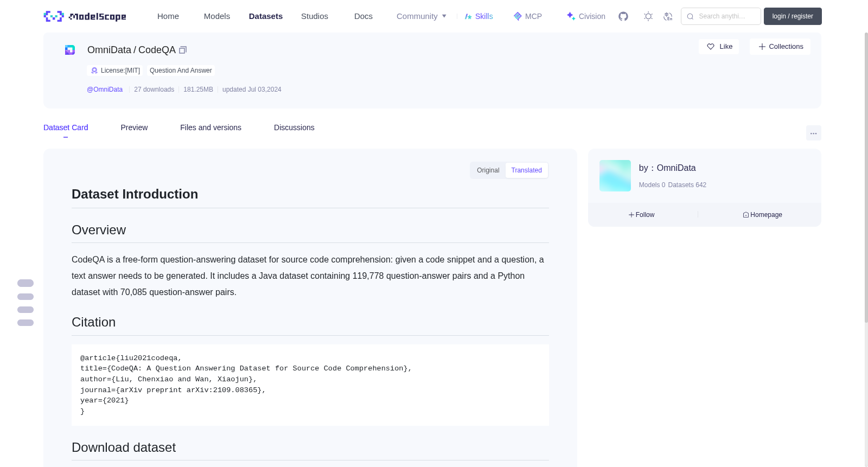Screen dimensions: 868x467
Task: Click the OmniData avatar beside the dataset title
Action: [x=70, y=50]
